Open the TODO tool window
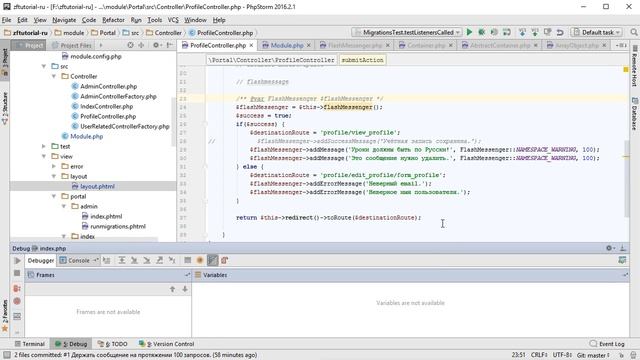The height and width of the screenshot is (360, 640). click(113, 344)
